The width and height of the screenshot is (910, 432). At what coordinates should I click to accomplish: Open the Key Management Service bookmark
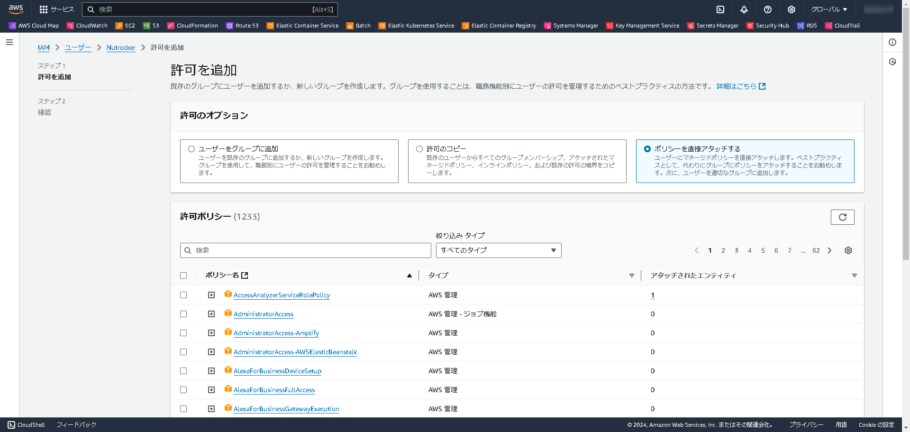click(642, 26)
